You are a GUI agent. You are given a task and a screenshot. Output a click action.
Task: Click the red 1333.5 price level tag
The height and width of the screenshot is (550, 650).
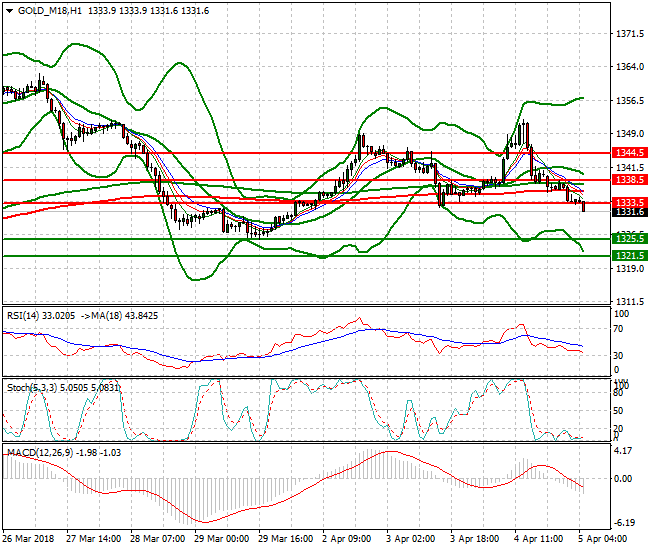coord(629,202)
